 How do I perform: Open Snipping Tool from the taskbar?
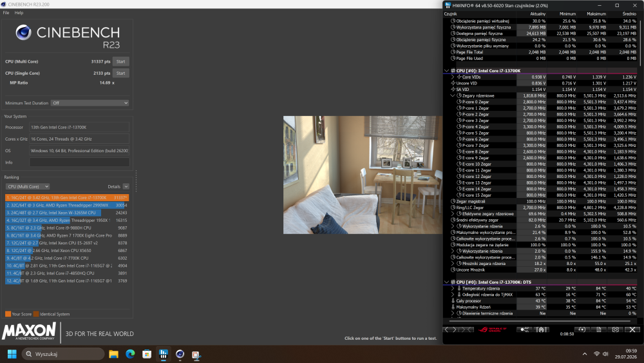[196, 355]
